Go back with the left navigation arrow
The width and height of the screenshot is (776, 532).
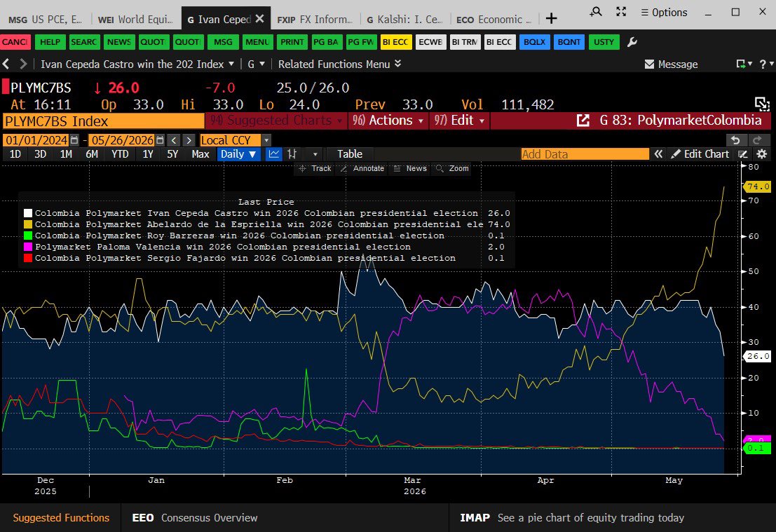pyautogui.click(x=6, y=64)
